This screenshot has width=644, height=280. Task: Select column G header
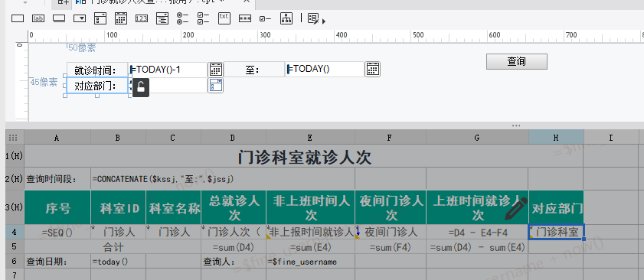tap(477, 138)
